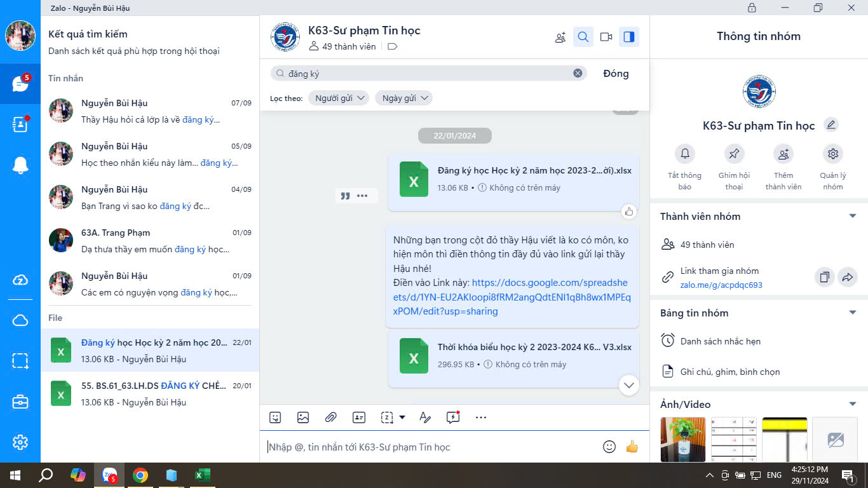Select search result dated 04/09
Viewport: 868px width, 488px height.
point(150,198)
